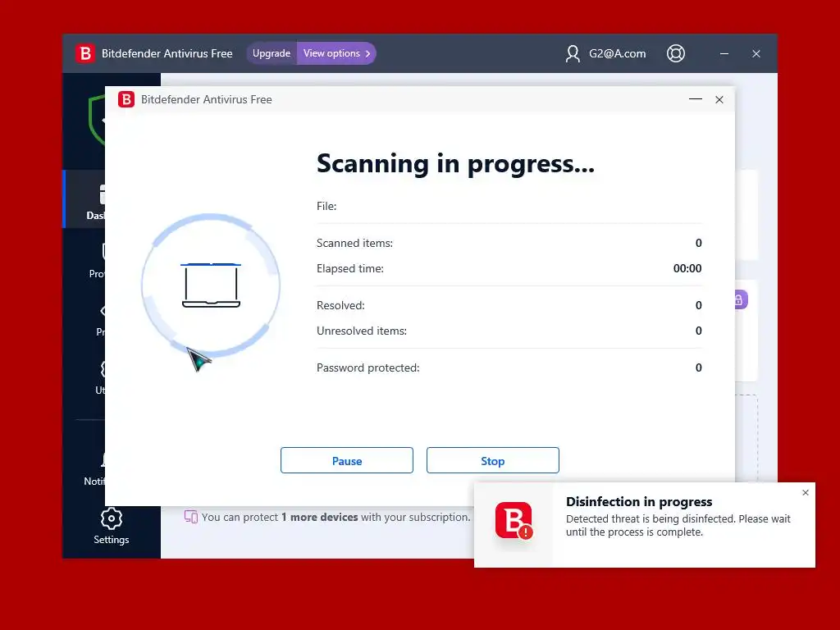840x630 pixels.
Task: Click the 'Password protected:' label
Action: point(368,368)
